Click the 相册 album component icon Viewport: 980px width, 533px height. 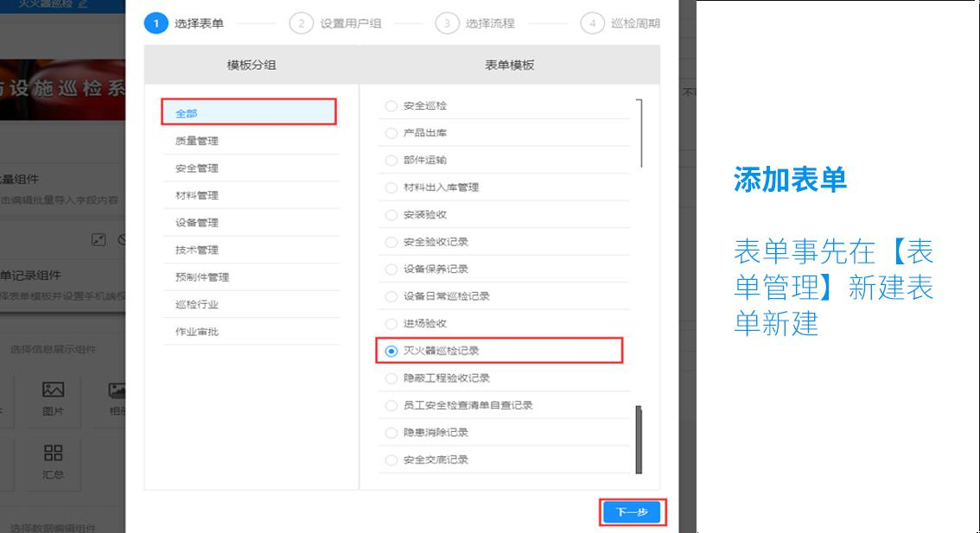117,398
